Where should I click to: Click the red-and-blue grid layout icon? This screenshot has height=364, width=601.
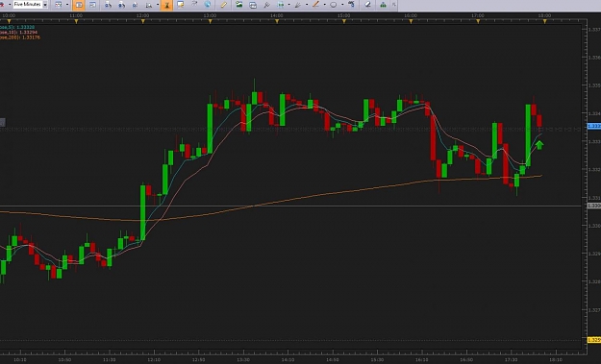(x=59, y=5)
